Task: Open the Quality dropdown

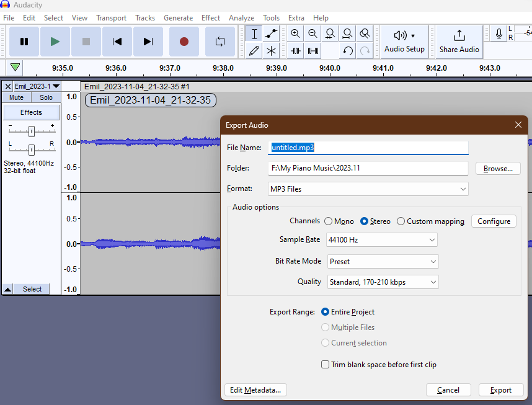Action: coord(383,282)
